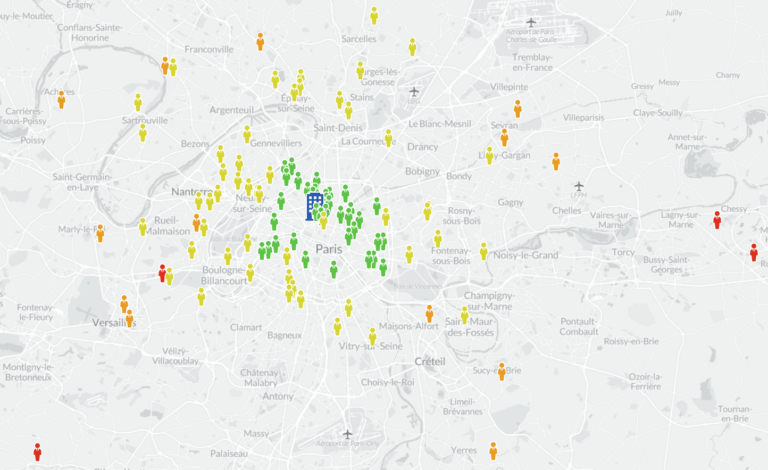The width and height of the screenshot is (768, 470).
Task: Click the orange person marker near Yerres
Action: pos(493,451)
